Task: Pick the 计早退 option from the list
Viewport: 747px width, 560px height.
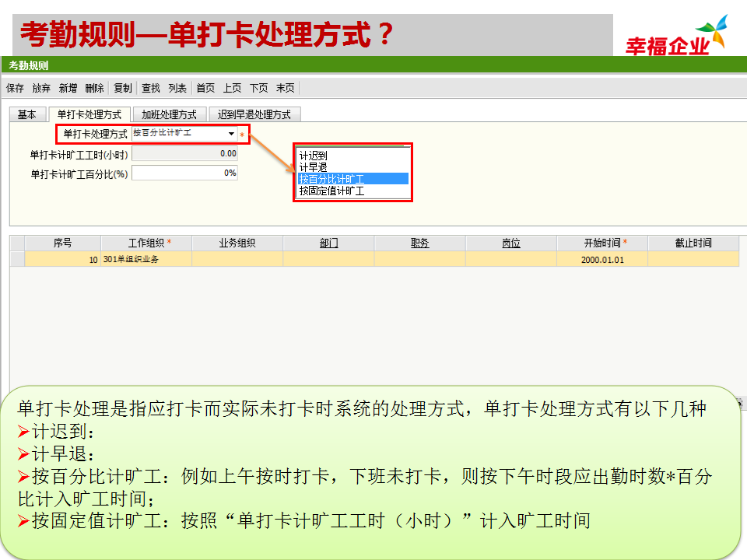Action: tap(314, 167)
